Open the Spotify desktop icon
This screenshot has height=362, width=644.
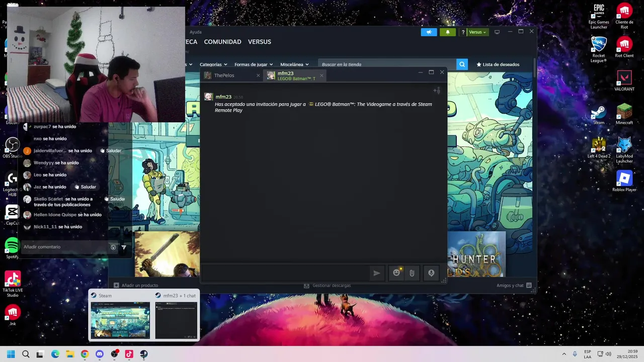(12, 248)
